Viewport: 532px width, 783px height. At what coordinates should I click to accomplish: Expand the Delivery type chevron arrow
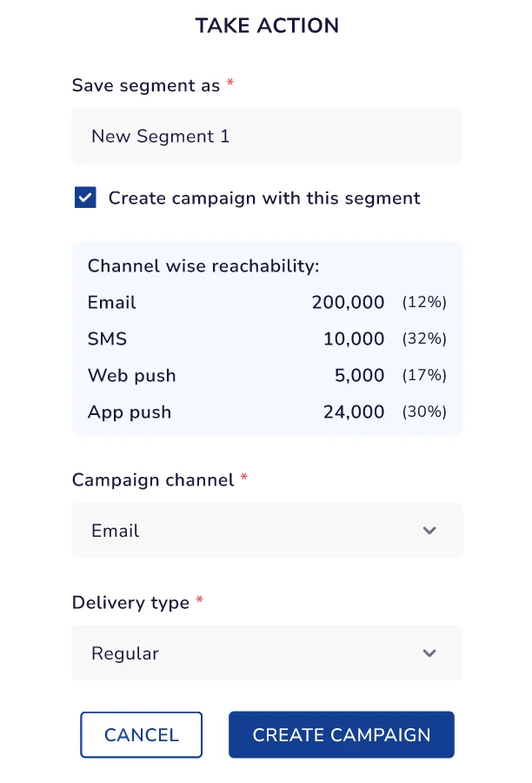point(429,653)
